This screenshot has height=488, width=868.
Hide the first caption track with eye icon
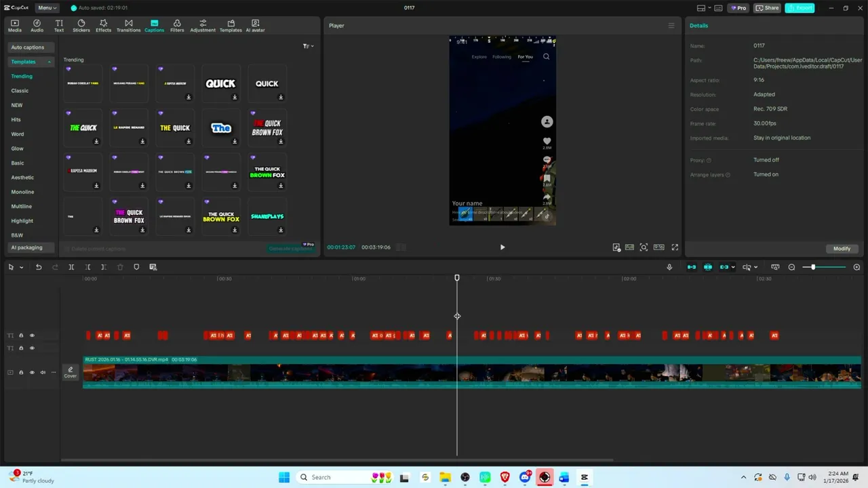pyautogui.click(x=32, y=335)
